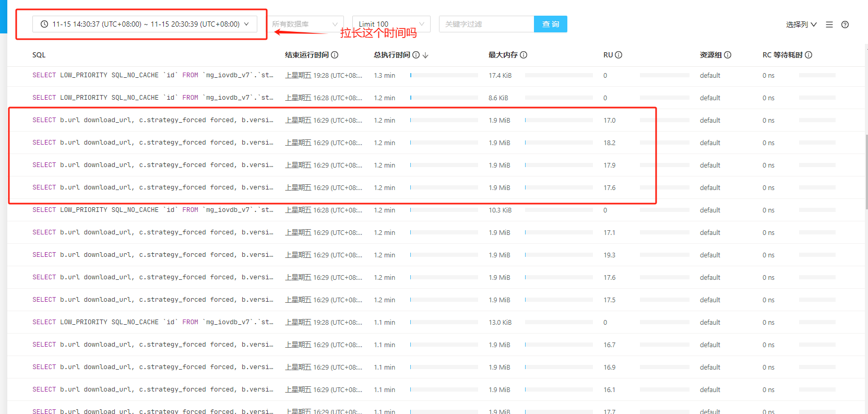Click the 资源组 column header
The image size is (868, 414).
coord(711,55)
